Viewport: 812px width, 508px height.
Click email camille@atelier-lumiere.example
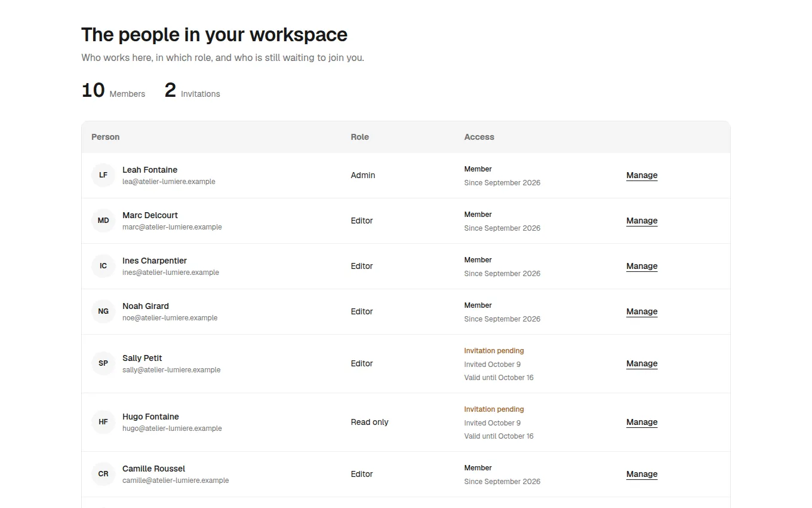point(176,481)
